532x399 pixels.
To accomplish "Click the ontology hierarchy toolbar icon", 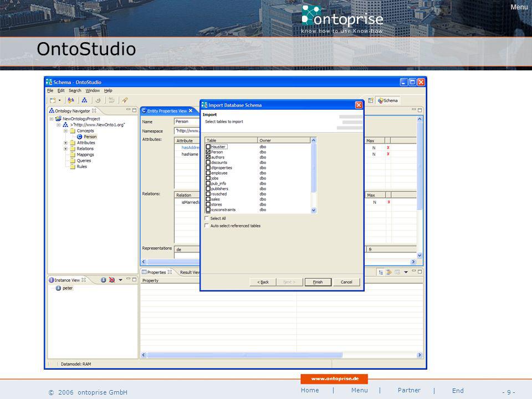I will 84,100.
